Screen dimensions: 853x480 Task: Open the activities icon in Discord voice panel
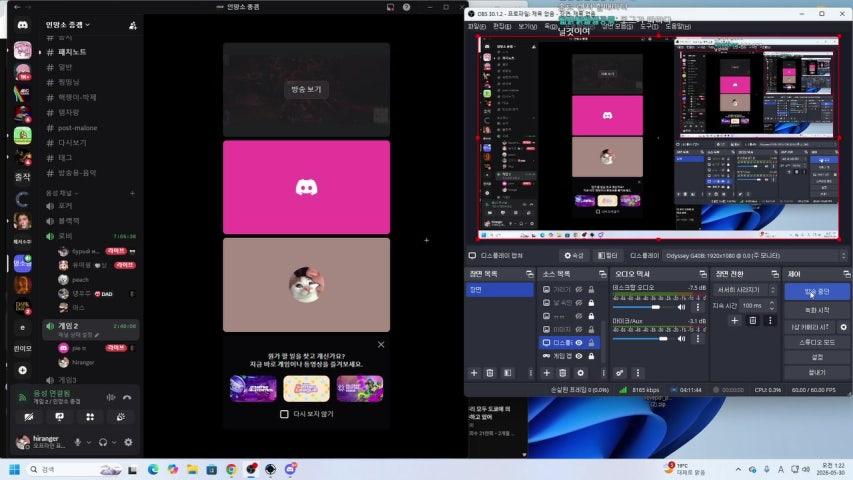coord(90,417)
